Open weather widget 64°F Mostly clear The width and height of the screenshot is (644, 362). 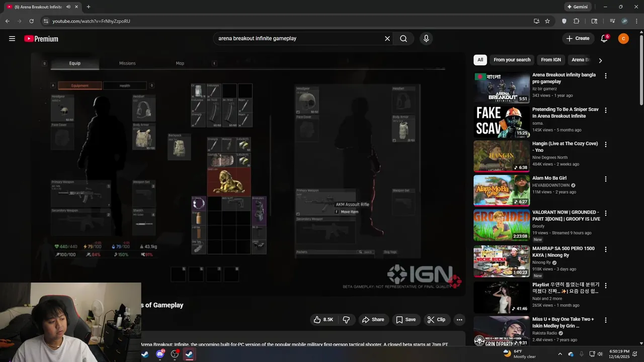coord(520,354)
